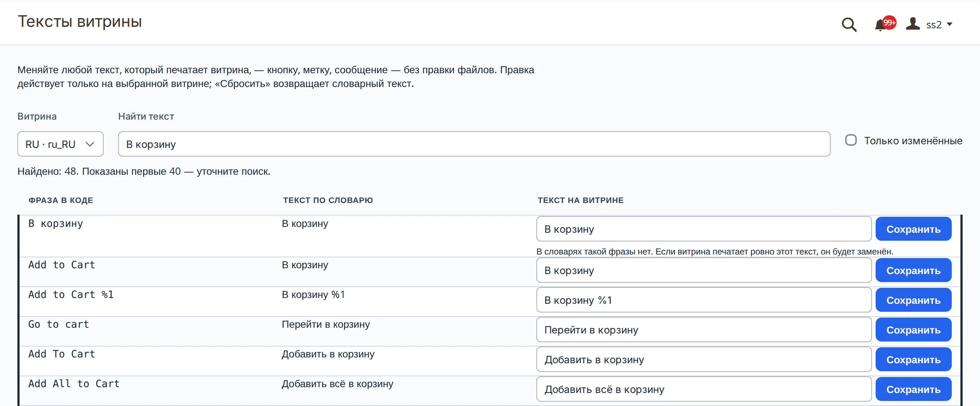Click dictionary text 'Добавить всё в корзину'
This screenshot has width=980, height=406.
[x=337, y=384]
